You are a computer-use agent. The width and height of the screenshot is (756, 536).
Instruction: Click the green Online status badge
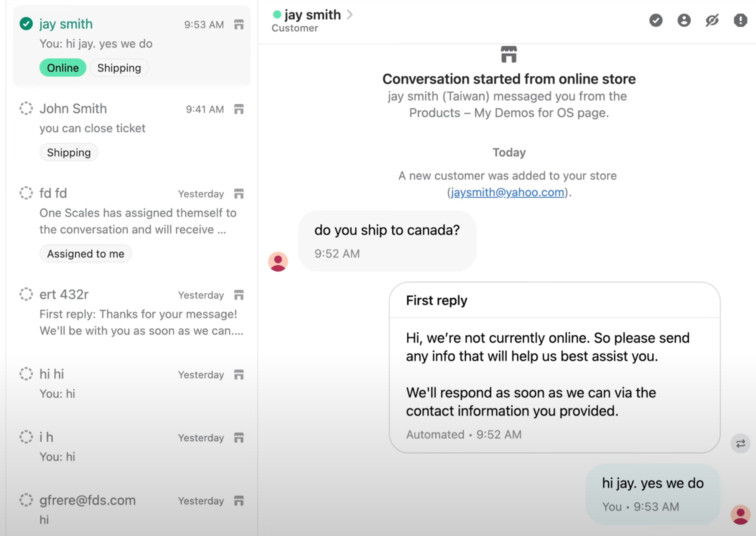point(63,68)
